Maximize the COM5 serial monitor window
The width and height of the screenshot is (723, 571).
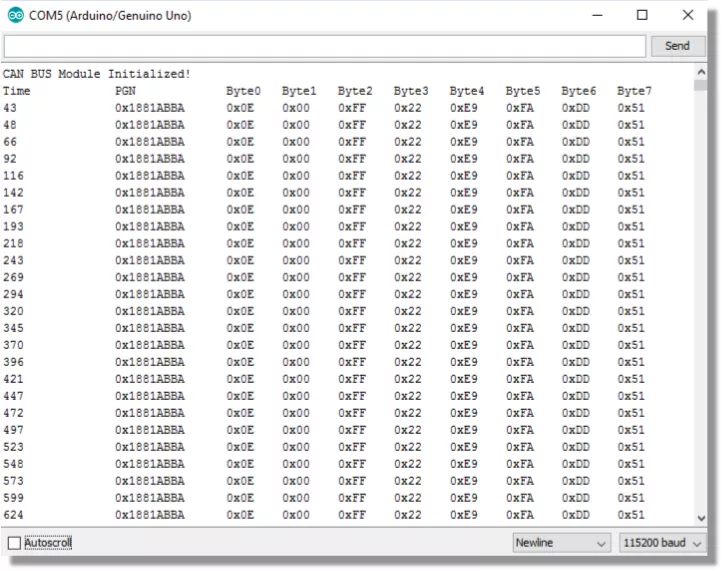(642, 15)
